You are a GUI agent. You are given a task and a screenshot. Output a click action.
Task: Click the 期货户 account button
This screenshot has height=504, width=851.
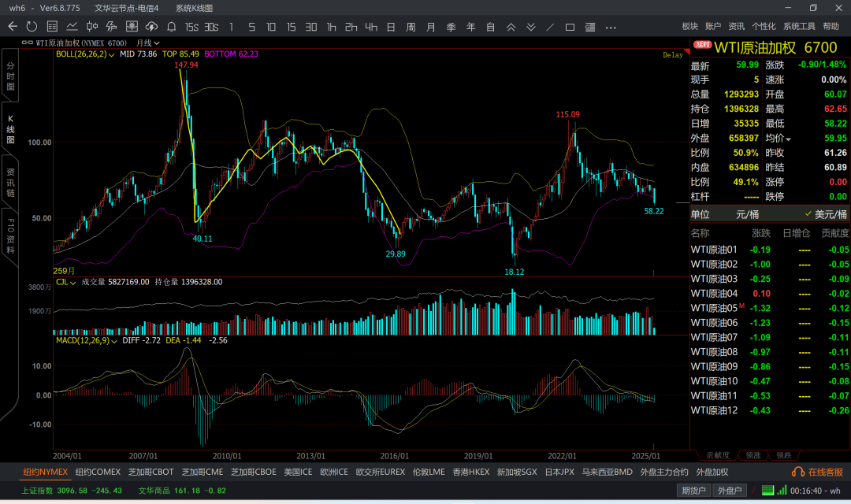[x=693, y=491]
